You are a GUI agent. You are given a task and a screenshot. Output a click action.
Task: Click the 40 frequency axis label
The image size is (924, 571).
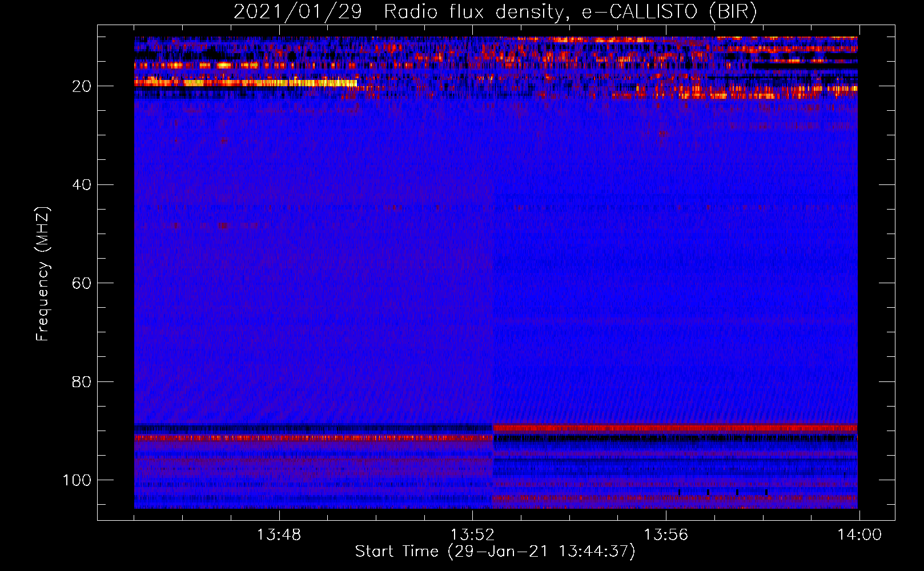point(82,184)
